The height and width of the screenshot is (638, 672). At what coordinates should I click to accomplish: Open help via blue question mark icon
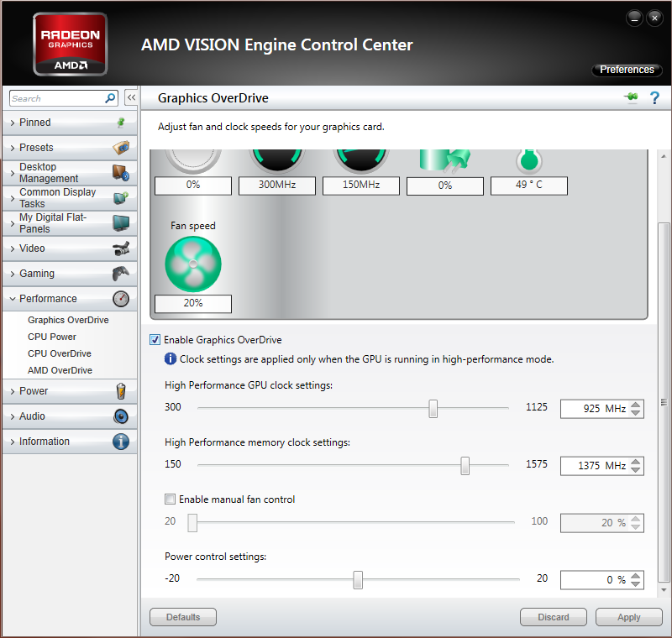click(x=654, y=97)
